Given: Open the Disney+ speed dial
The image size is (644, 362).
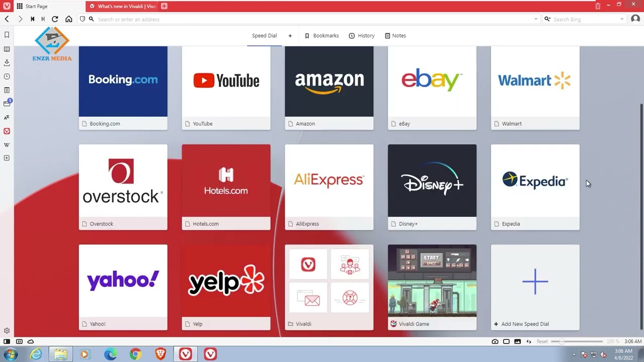Looking at the screenshot, I should point(432,187).
